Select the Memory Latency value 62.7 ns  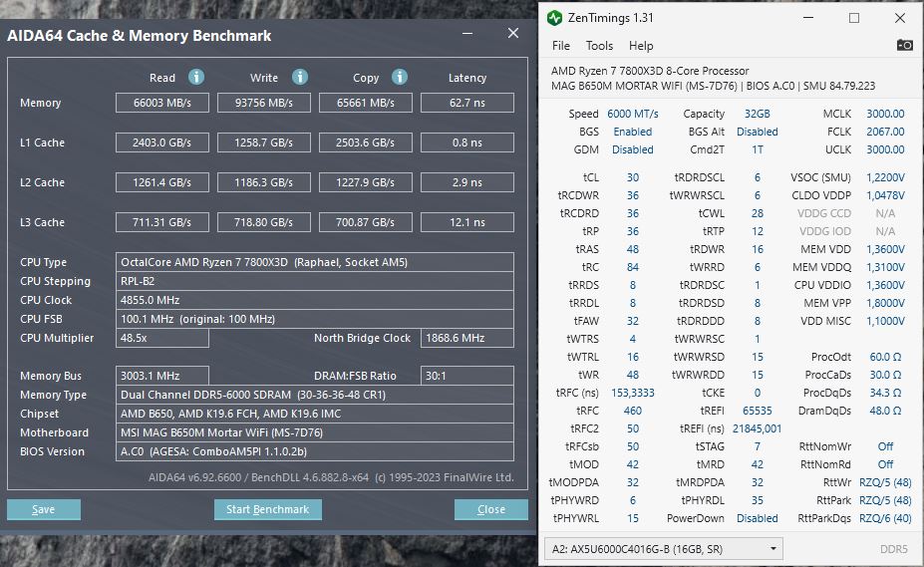coord(467,103)
